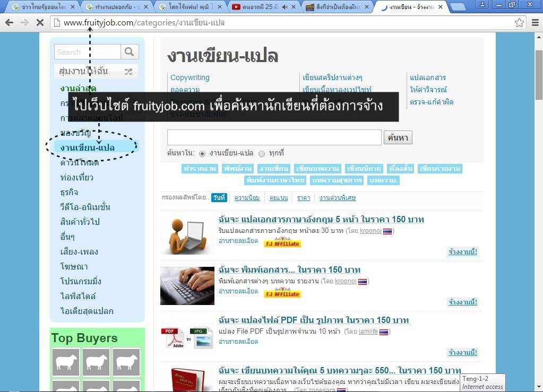The height and width of the screenshot is (392, 543).
Task: Bookmark this page with the star icon
Action: 519,23
